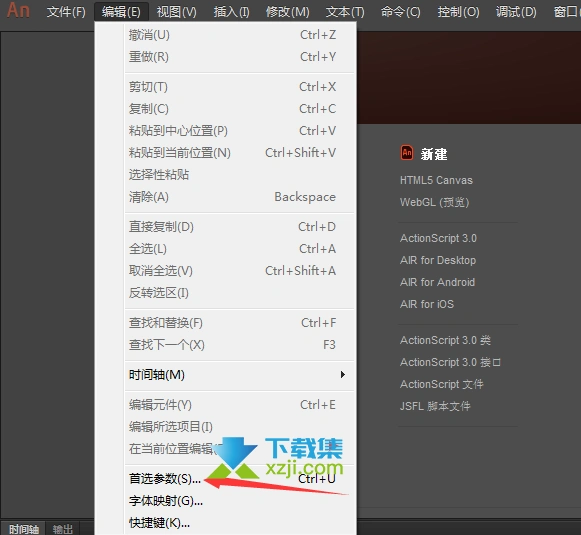This screenshot has width=581, height=535.
Task: Open 快捷键(K)... dialog
Action: pos(239,523)
